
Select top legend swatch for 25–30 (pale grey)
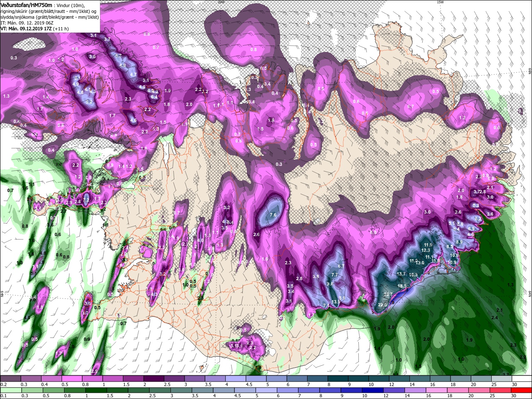501,379
